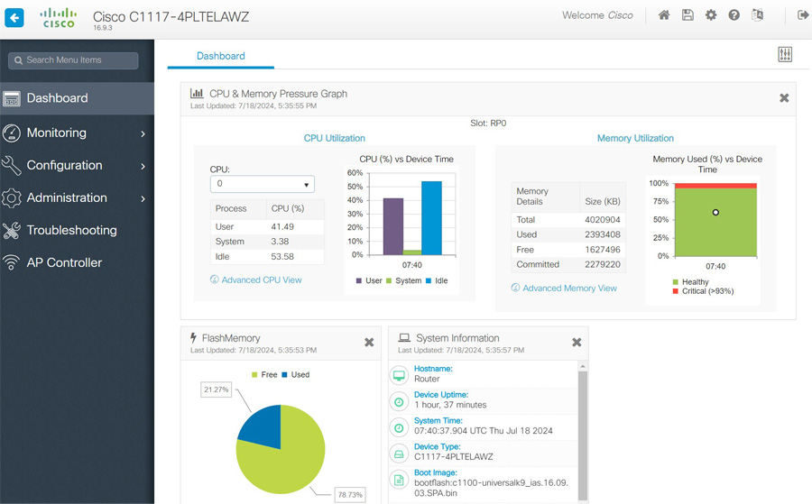Viewport: 812px width, 504px height.
Task: Click the CPU & Memory bar chart icon
Action: click(x=197, y=93)
